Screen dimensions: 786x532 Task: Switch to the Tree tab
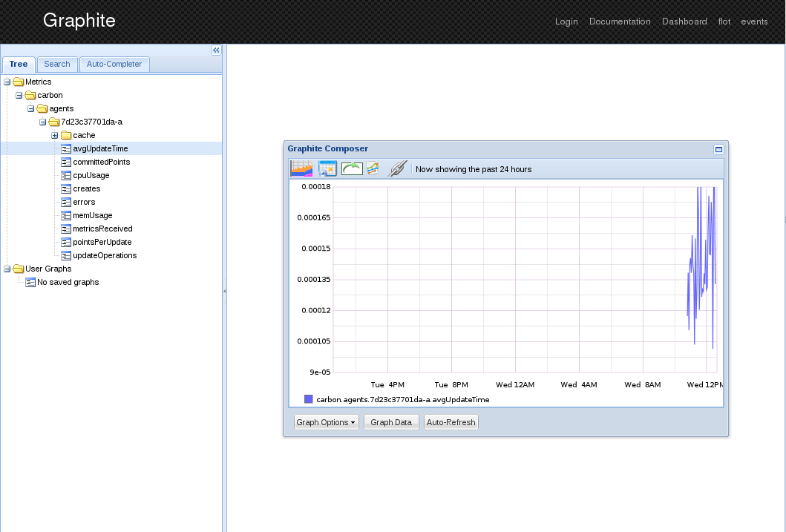pos(19,64)
